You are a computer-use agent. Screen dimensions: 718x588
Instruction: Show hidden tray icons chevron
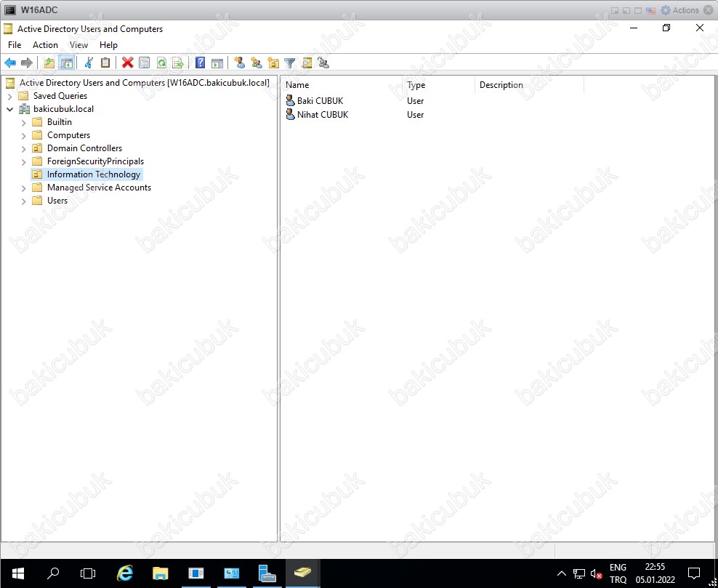click(x=562, y=573)
